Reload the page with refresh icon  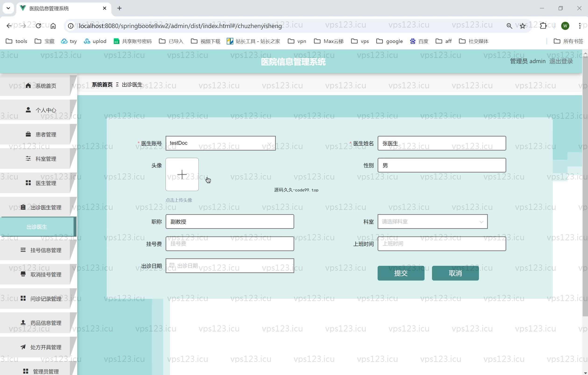click(x=38, y=26)
